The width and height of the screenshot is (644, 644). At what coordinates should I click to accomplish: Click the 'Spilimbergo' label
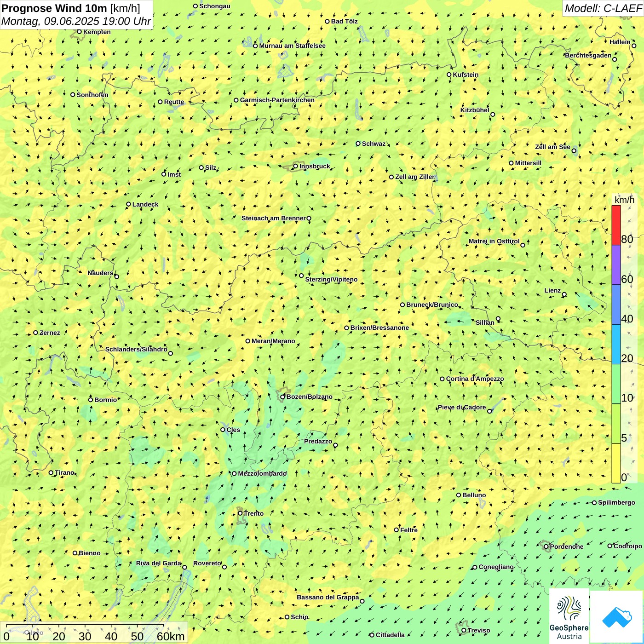tap(616, 502)
